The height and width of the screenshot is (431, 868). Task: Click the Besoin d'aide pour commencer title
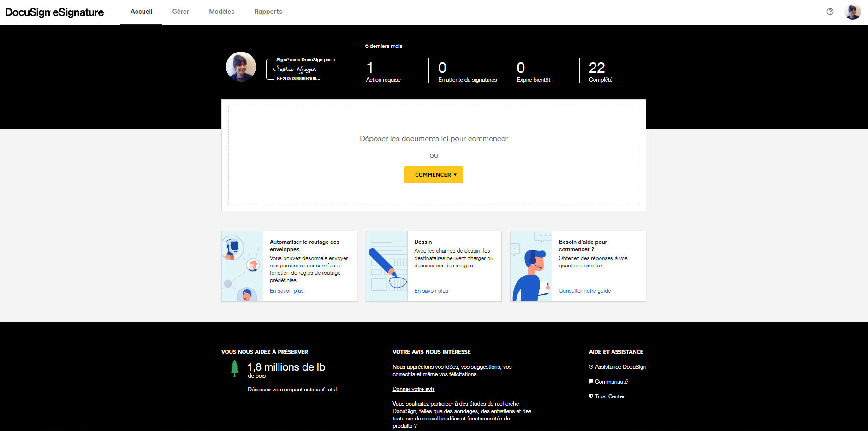[x=583, y=246]
